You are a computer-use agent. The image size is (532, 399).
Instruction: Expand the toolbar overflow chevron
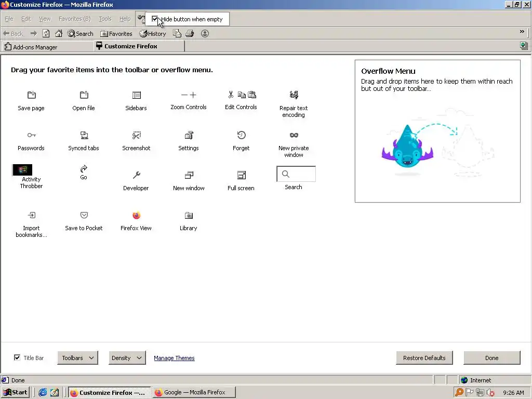click(522, 32)
